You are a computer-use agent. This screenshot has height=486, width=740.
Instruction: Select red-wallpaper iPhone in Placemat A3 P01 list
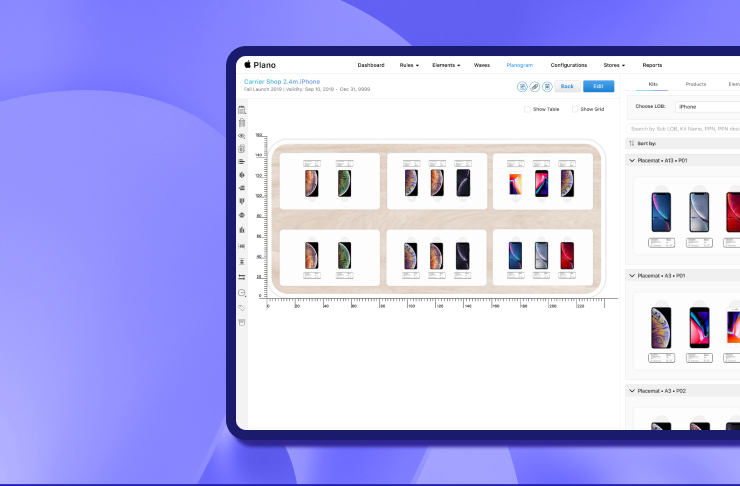(699, 327)
